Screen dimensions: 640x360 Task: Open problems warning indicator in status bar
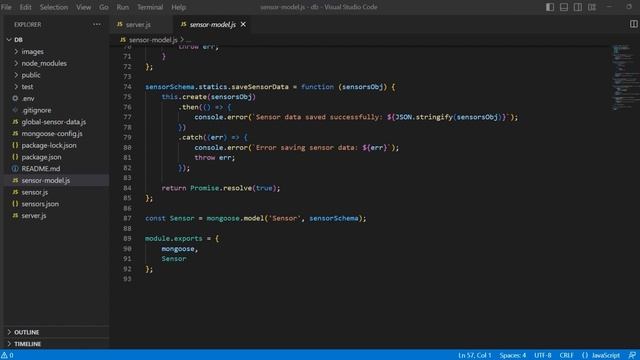tap(7, 355)
